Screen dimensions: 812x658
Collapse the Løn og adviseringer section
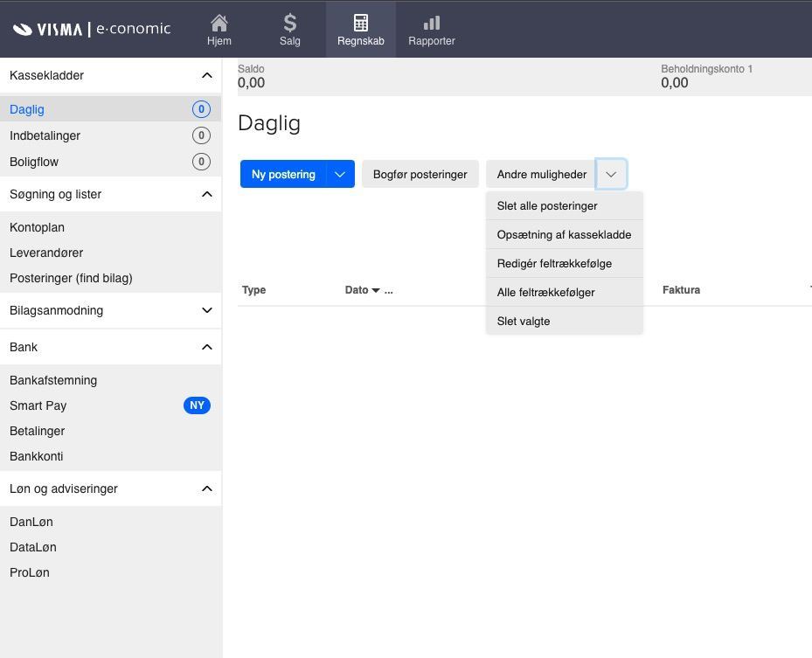(x=206, y=488)
